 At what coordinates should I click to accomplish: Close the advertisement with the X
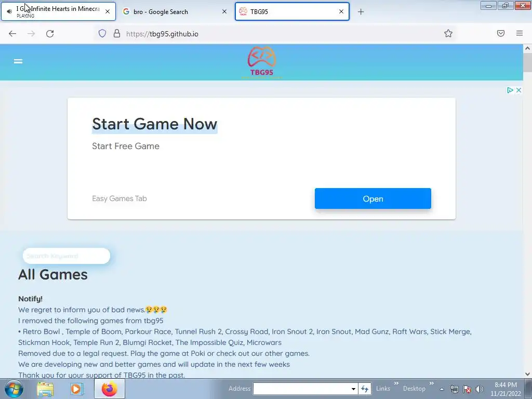coord(518,90)
